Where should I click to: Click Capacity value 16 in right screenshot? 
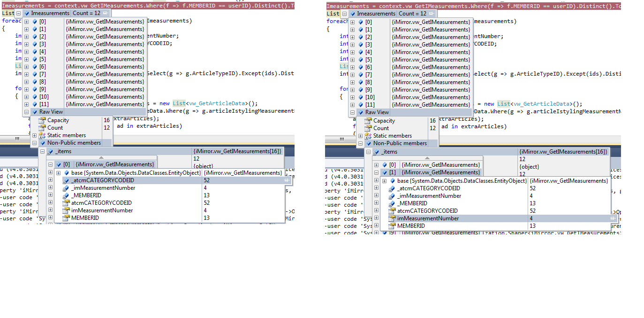coord(432,121)
